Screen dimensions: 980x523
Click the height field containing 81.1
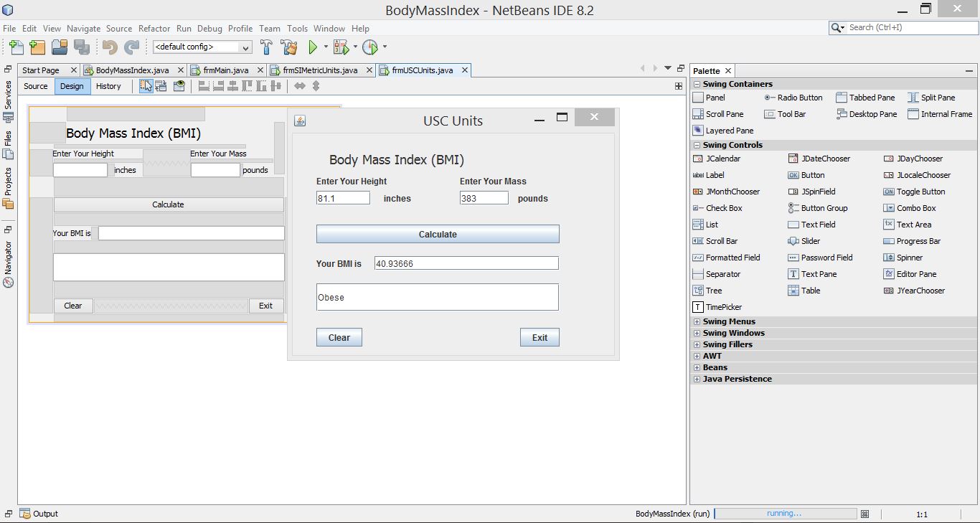343,199
